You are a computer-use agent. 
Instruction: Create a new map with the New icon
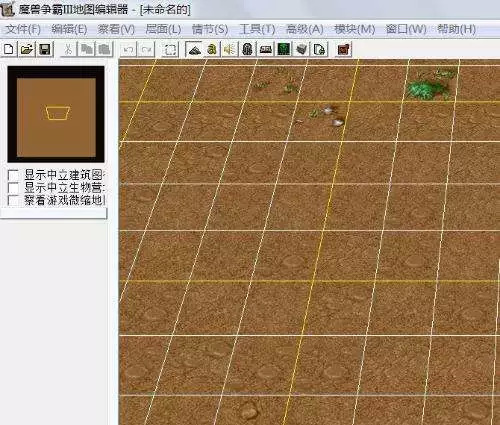pos(9,50)
